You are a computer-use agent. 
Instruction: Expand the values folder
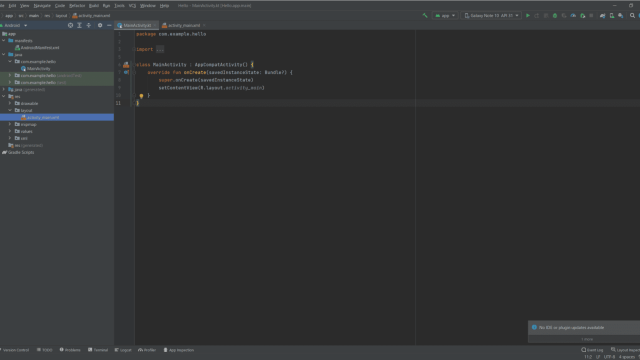(x=10, y=131)
